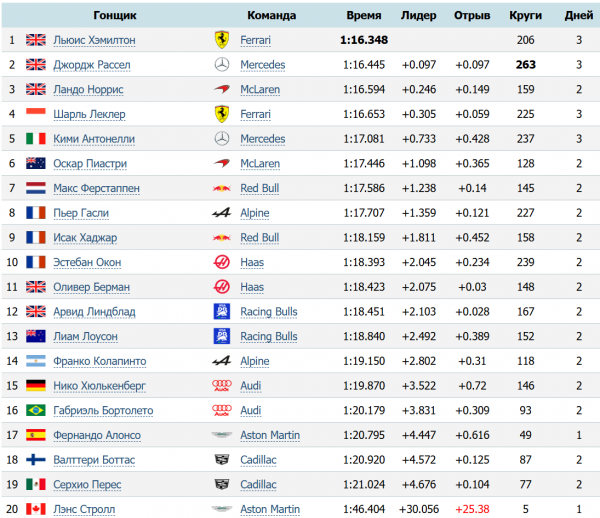
Task: Select the red gap value +25.38
Action: (x=472, y=509)
